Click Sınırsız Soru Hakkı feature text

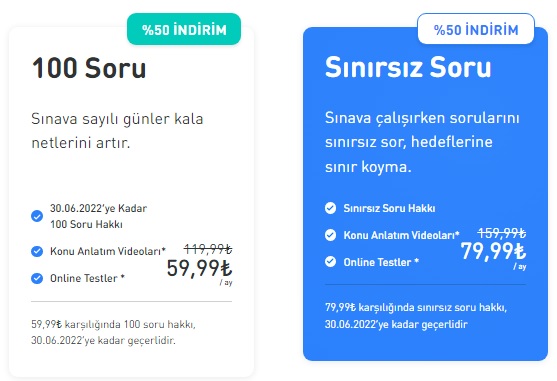pyautogui.click(x=389, y=208)
